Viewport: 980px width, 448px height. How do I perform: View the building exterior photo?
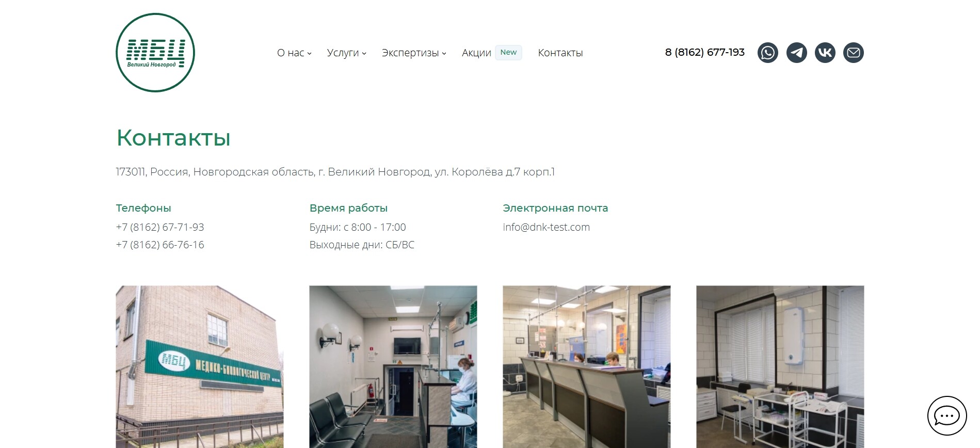(199, 366)
